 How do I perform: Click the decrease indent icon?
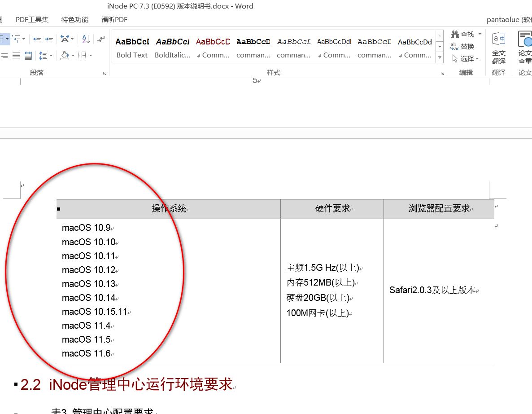point(37,39)
